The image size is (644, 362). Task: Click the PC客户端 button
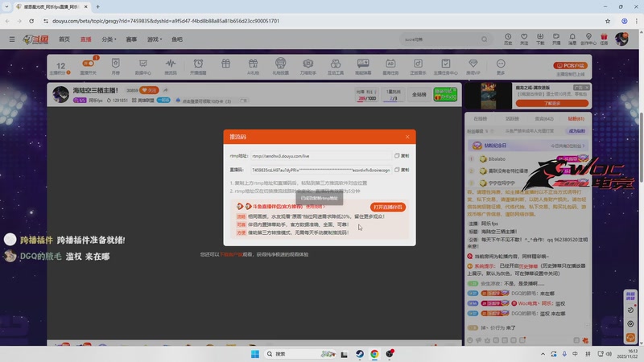[x=570, y=66]
